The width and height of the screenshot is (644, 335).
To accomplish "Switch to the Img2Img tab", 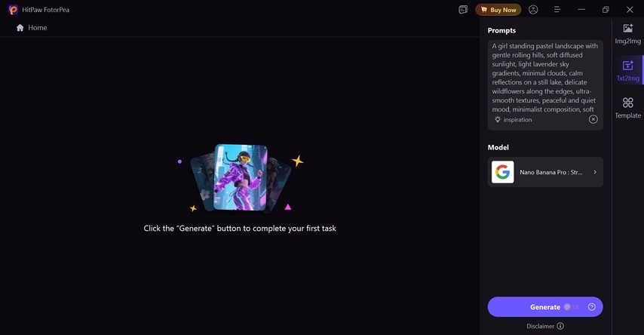I will coord(627,34).
